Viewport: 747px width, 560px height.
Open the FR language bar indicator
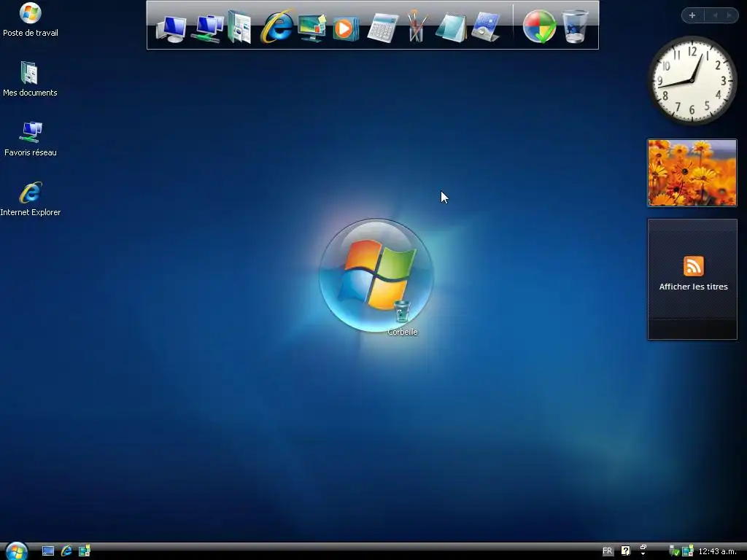coord(608,551)
